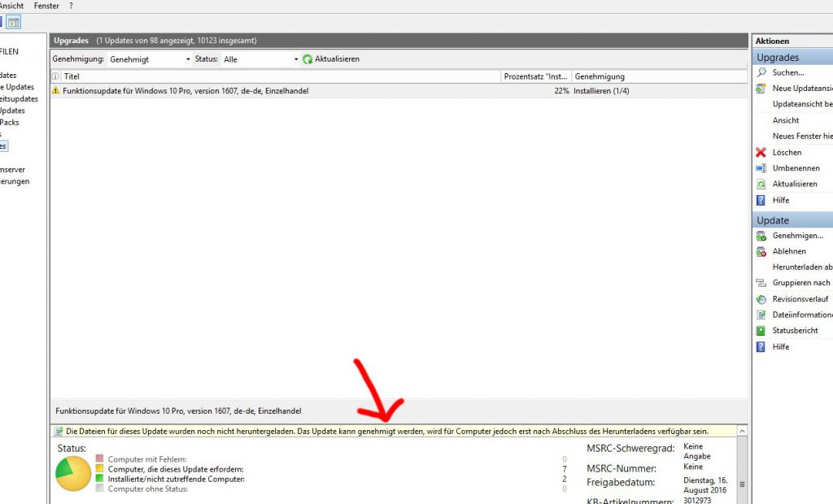Click the Hilfe icon below Statusbericht
The width and height of the screenshot is (833, 504).
click(x=761, y=347)
